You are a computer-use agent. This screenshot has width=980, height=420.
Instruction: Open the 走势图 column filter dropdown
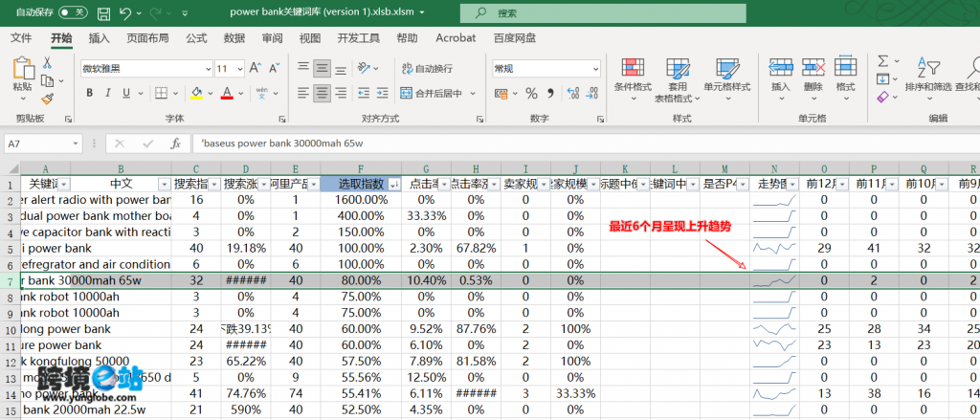pos(793,185)
